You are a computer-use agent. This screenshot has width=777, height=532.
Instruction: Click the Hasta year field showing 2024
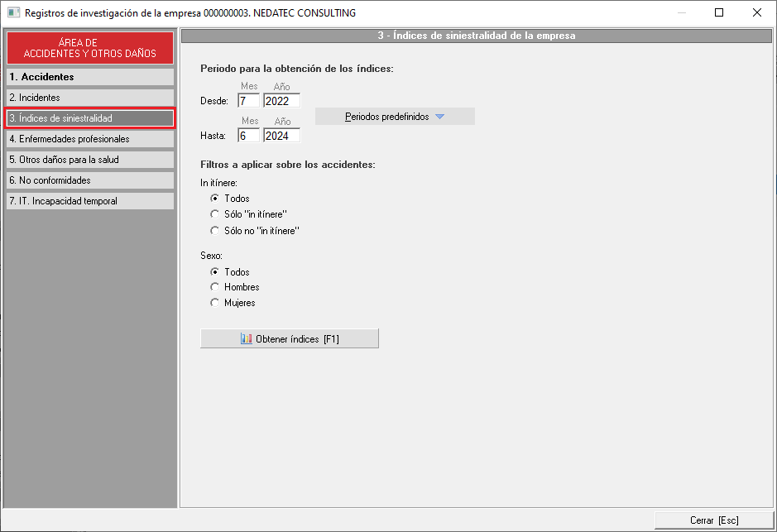coord(281,136)
